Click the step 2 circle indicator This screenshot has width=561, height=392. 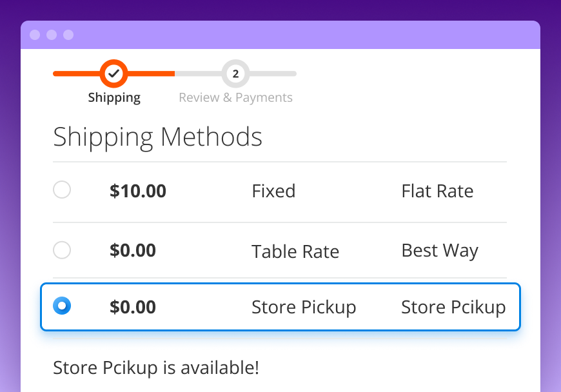tap(235, 73)
